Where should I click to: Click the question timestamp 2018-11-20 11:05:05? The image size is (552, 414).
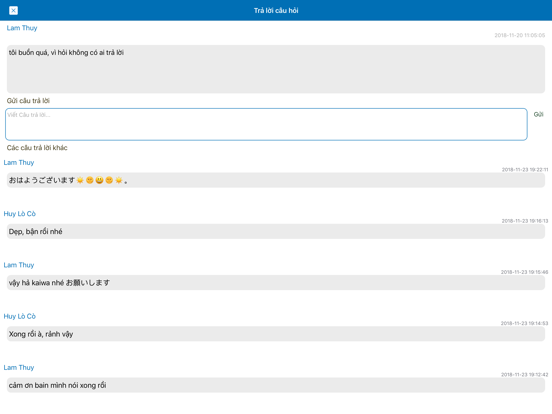click(x=520, y=35)
